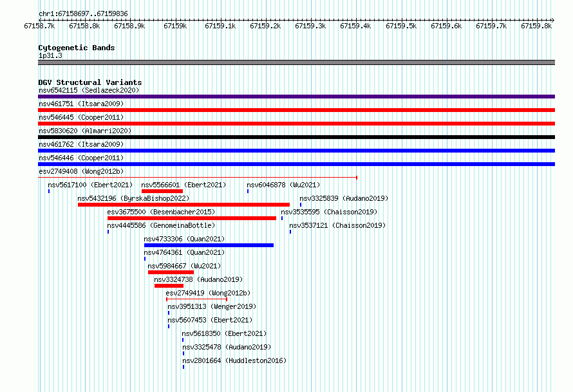Viewport: 573px width, 392px height.
Task: Open esv3675500 (Besenbacher2015) label
Action: pyautogui.click(x=161, y=212)
